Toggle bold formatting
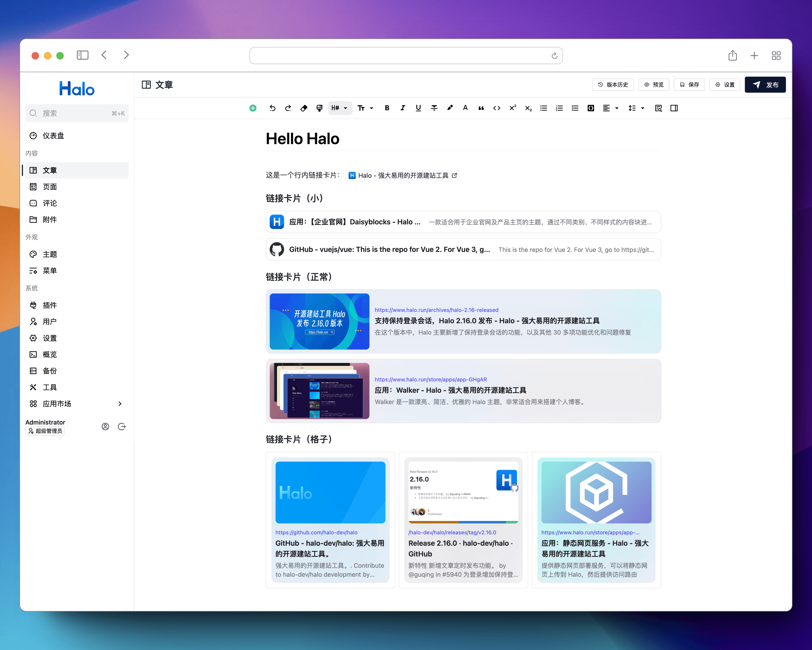This screenshot has height=650, width=812. (x=387, y=108)
